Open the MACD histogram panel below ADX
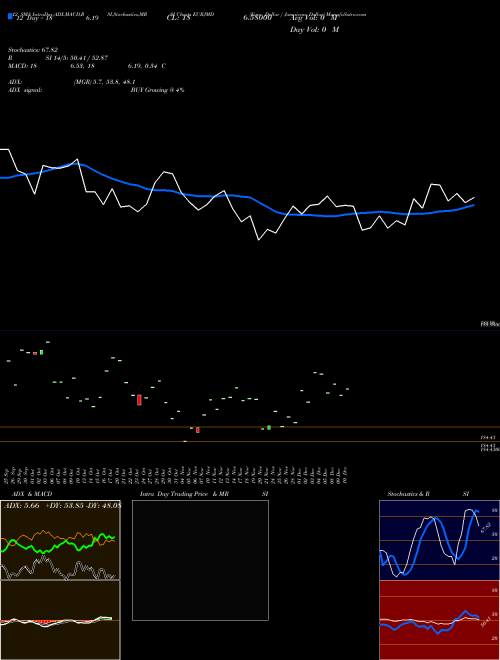500x660 pixels. (x=60, y=620)
